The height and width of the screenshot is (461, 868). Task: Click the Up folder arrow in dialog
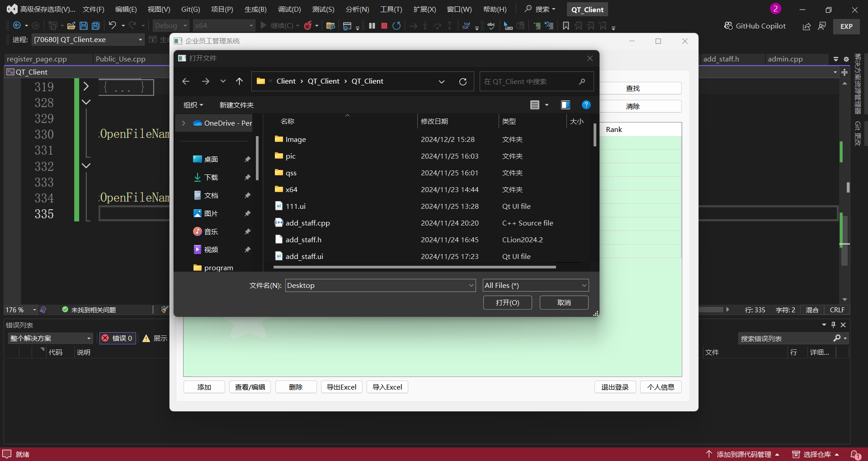point(240,81)
